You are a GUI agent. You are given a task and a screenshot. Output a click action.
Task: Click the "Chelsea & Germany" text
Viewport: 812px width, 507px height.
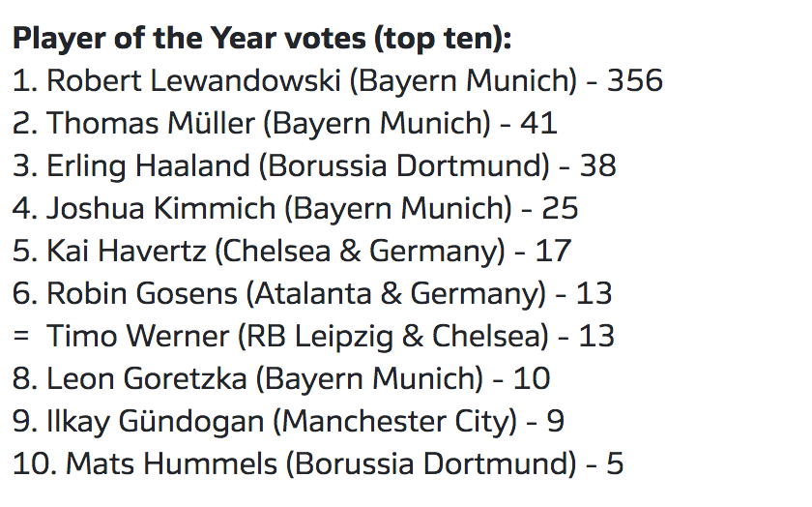[360, 251]
